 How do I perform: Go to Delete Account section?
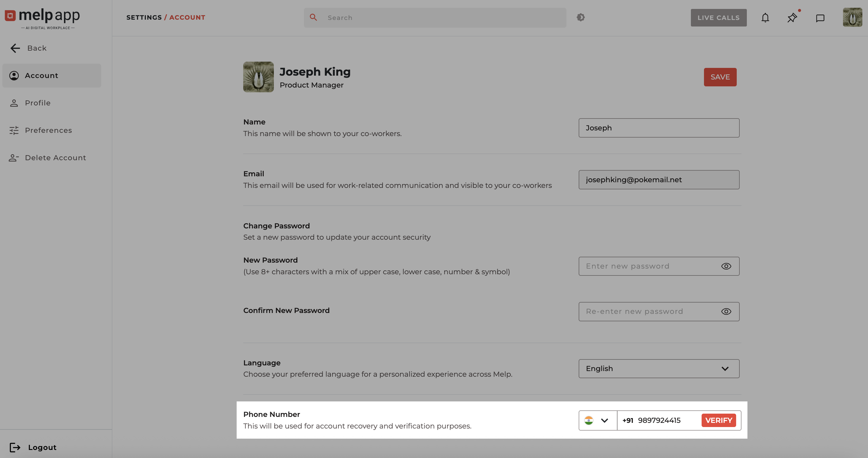coord(55,158)
